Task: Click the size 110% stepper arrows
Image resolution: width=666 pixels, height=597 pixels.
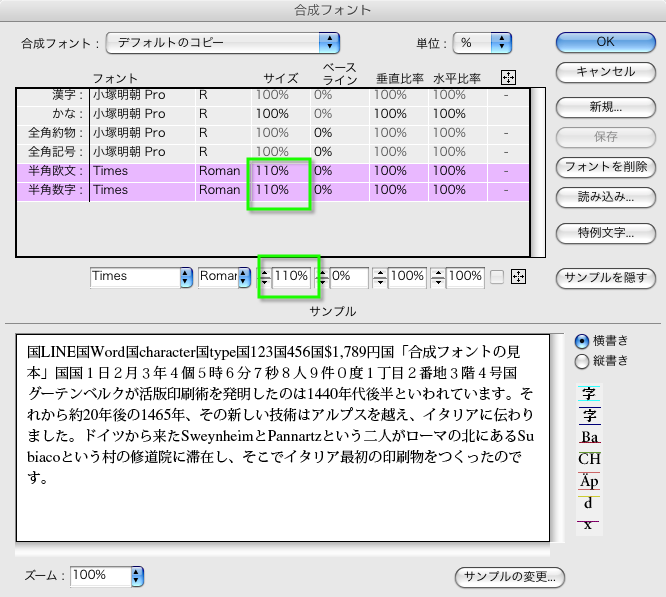Action: 265,277
